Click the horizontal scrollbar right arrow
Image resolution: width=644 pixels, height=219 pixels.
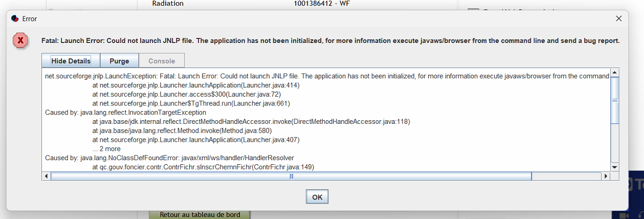pos(606,176)
